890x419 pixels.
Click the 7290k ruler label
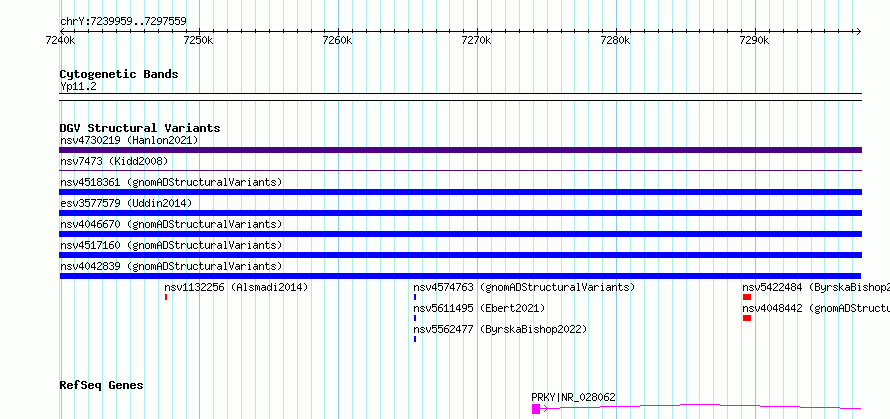pyautogui.click(x=754, y=40)
